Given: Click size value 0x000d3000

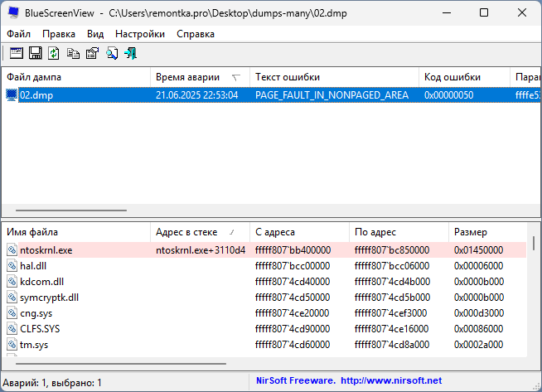Looking at the screenshot, I should pos(479,313).
